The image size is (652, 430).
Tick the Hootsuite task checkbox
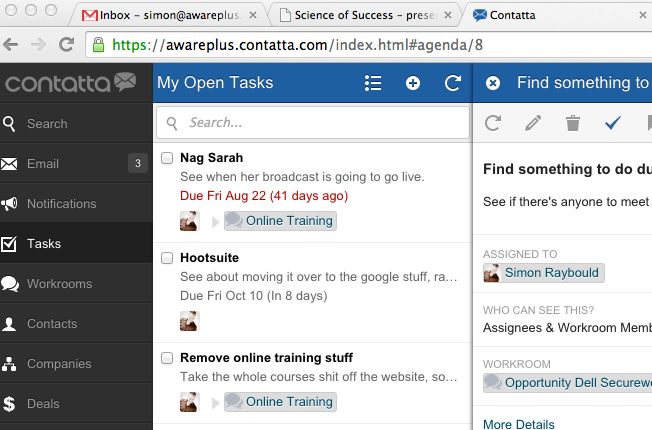click(x=167, y=258)
